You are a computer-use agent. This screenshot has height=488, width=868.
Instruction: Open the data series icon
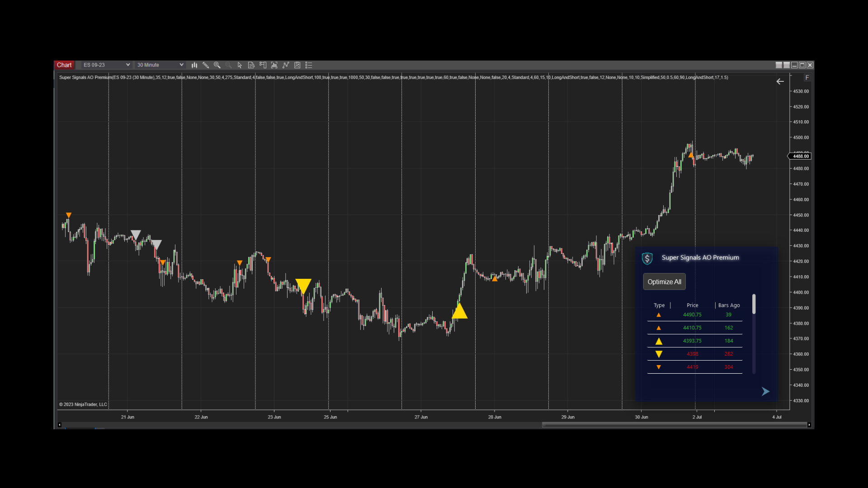251,65
